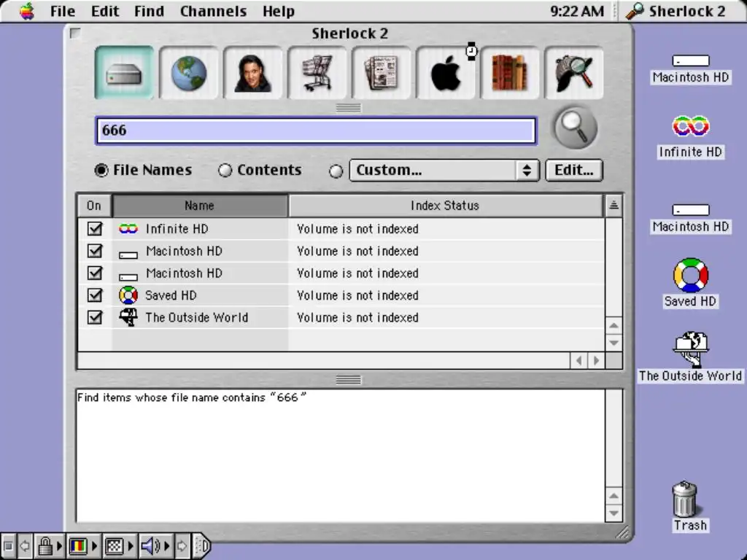Select the Contents radio button

[x=225, y=170]
